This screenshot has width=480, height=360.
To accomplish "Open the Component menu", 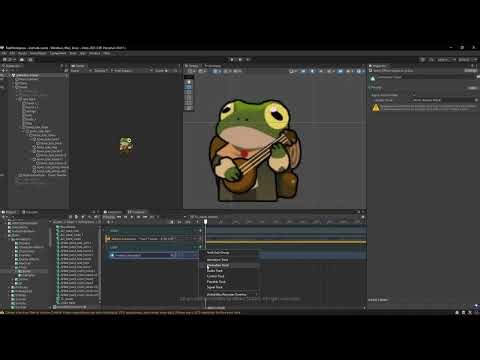I will (58, 53).
